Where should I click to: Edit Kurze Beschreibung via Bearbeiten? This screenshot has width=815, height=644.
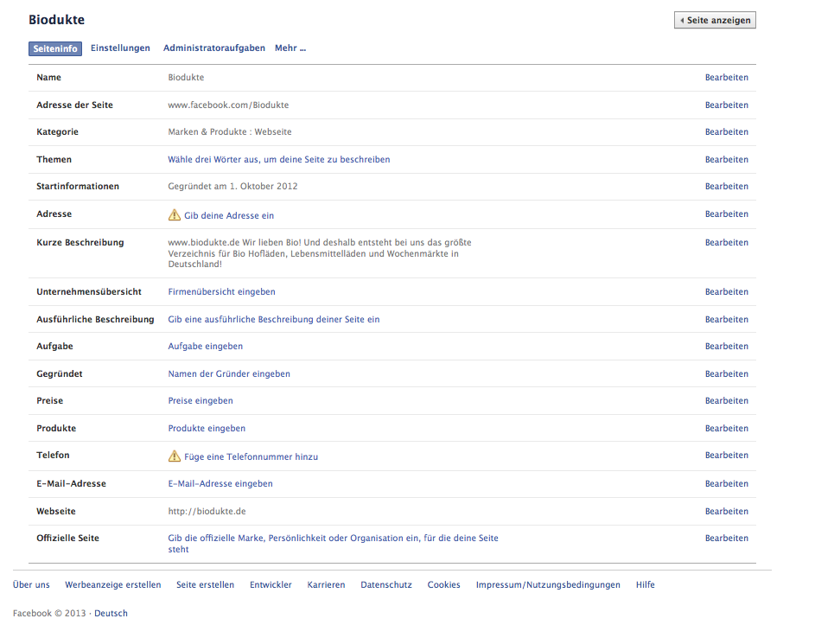726,242
